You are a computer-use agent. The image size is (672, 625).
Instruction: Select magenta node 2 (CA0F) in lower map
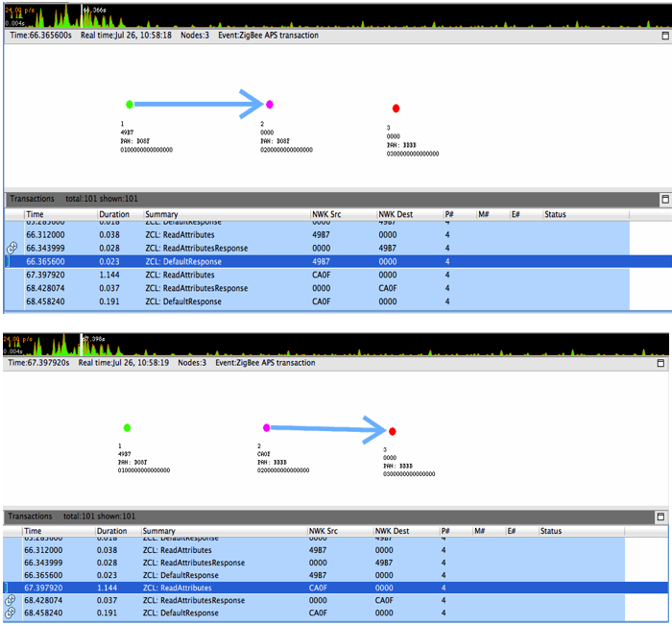pos(267,428)
